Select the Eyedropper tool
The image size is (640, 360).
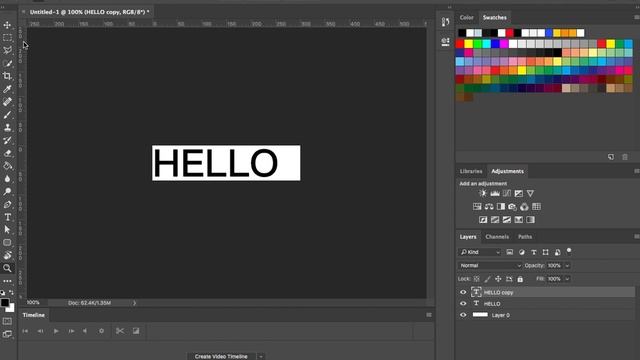click(x=7, y=89)
